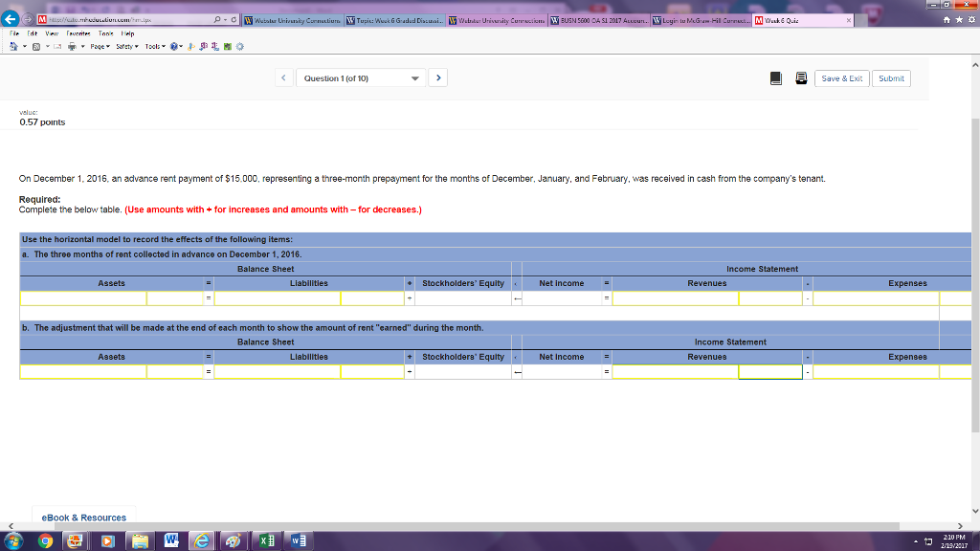Switch to BUSN 5600 OA S1 2017 tab
The width and height of the screenshot is (980, 551).
tap(599, 21)
